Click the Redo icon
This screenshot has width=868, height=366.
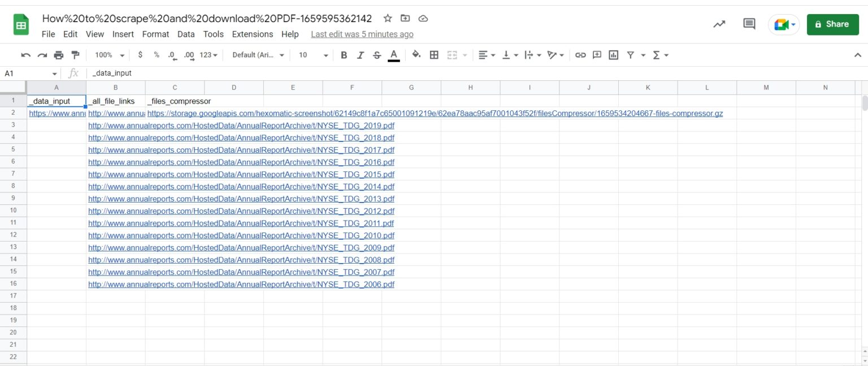click(x=42, y=55)
